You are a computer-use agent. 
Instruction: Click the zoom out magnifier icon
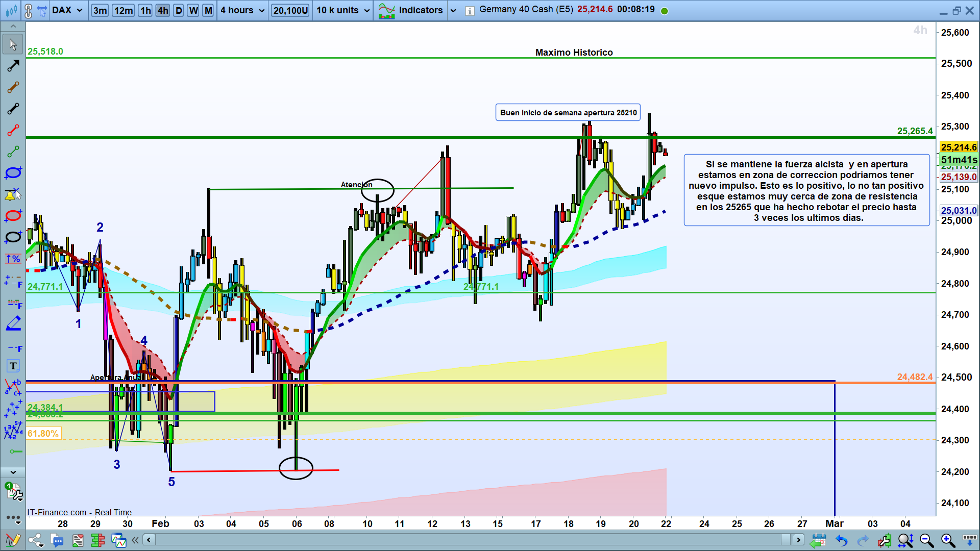click(926, 540)
